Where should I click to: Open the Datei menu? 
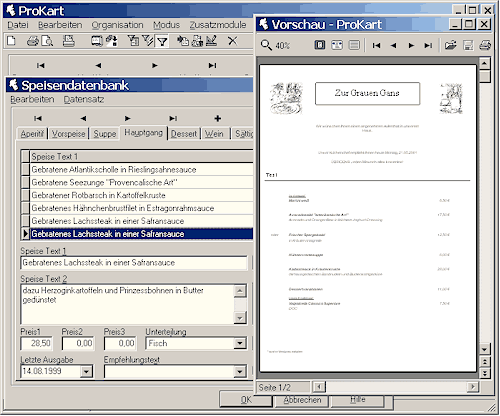[x=18, y=25]
